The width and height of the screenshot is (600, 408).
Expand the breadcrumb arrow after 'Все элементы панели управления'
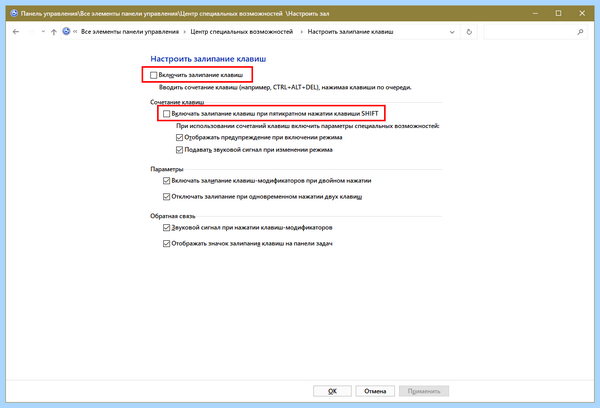(185, 32)
